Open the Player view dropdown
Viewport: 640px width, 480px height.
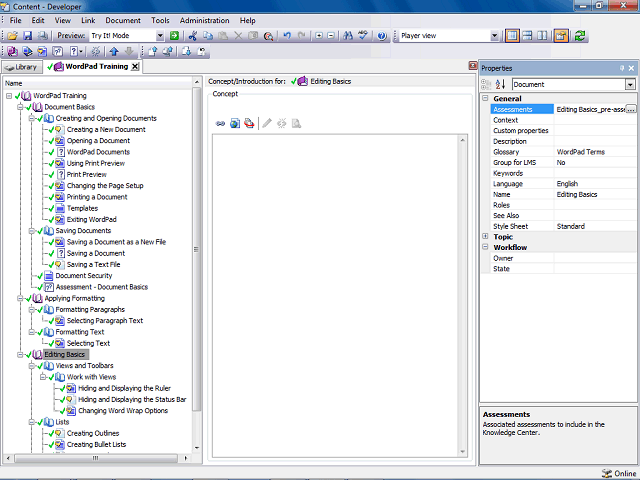(494, 36)
